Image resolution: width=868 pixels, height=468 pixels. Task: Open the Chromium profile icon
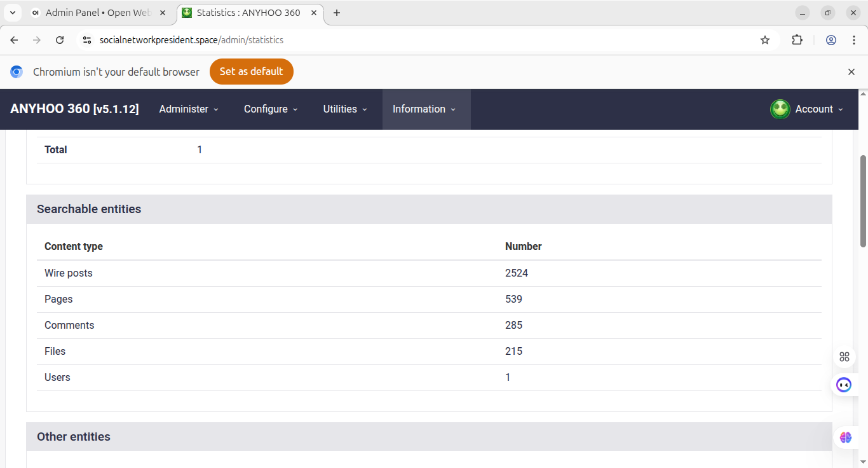click(831, 40)
